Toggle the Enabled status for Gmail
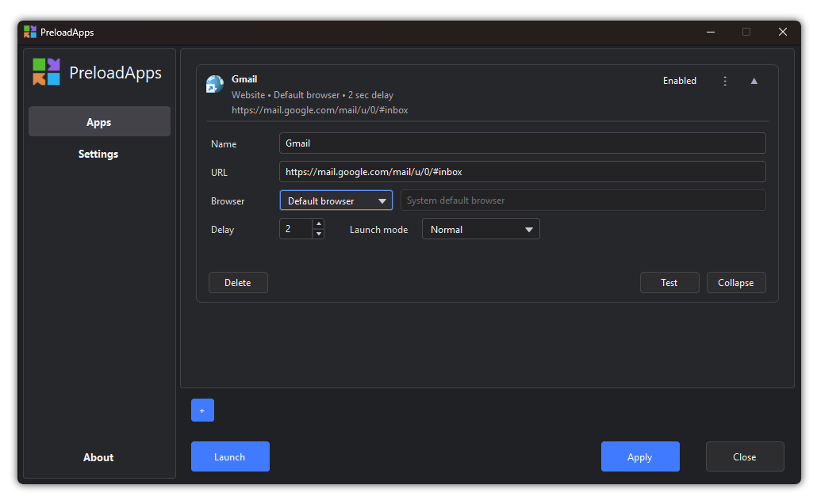 point(680,81)
